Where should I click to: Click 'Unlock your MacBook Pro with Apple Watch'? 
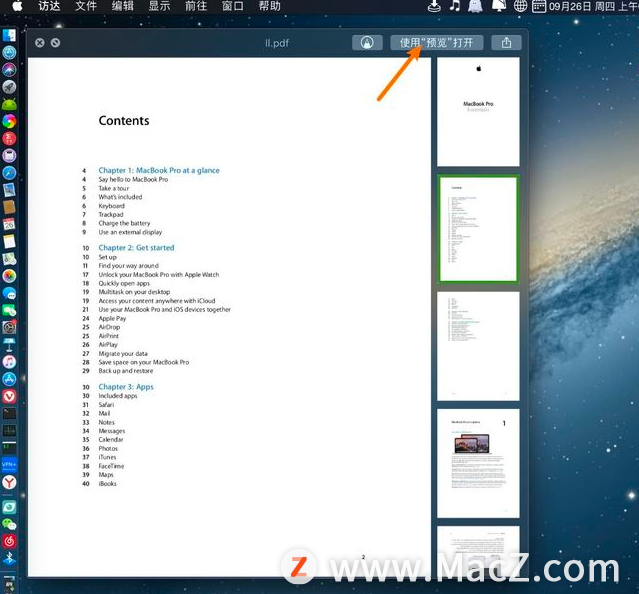coord(159,275)
